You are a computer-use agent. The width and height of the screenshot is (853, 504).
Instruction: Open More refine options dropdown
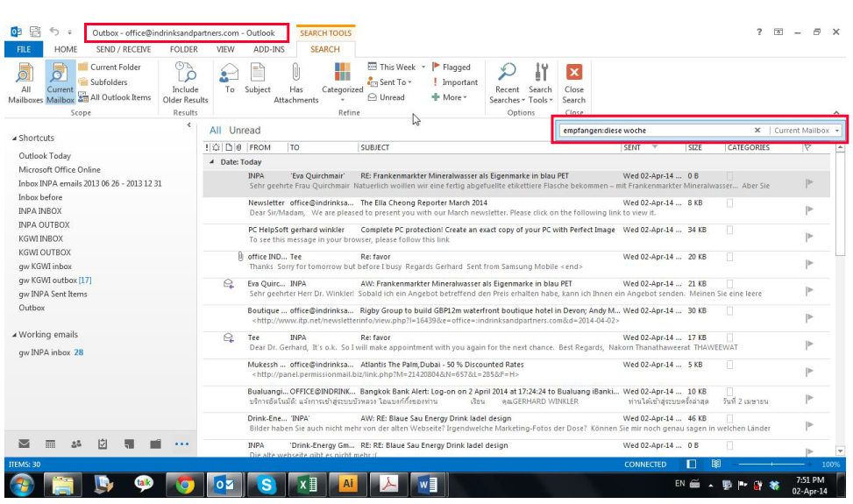pos(450,97)
